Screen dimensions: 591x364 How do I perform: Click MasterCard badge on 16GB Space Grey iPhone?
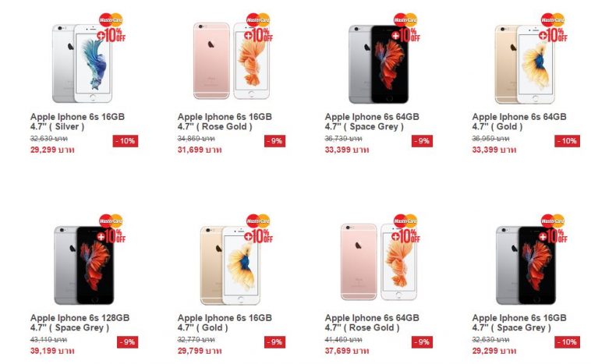tap(553, 229)
